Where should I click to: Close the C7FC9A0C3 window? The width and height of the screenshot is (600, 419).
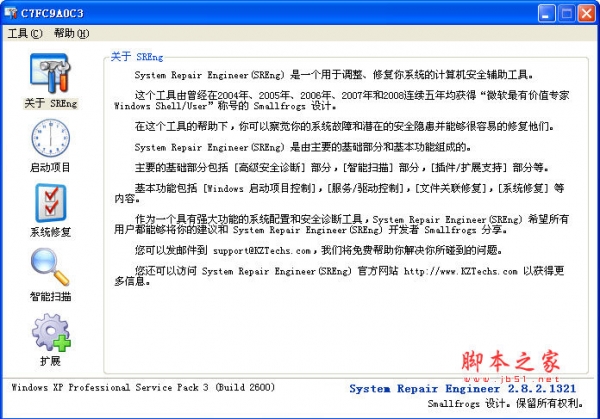tap(586, 14)
